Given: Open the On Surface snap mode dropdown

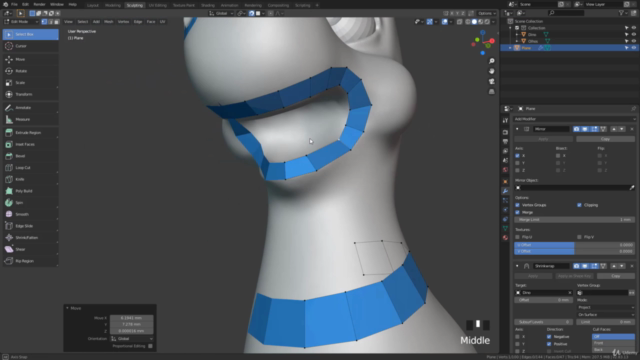Looking at the screenshot, I should click(606, 315).
